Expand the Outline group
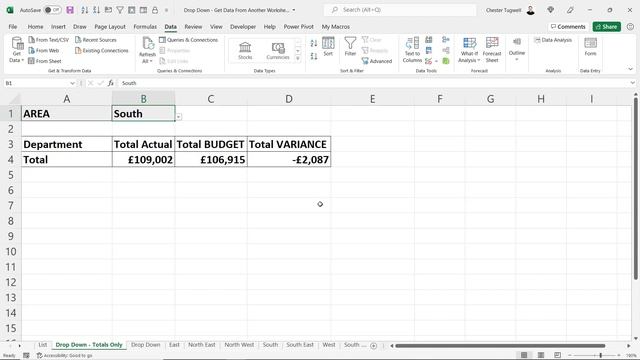 pos(517,50)
